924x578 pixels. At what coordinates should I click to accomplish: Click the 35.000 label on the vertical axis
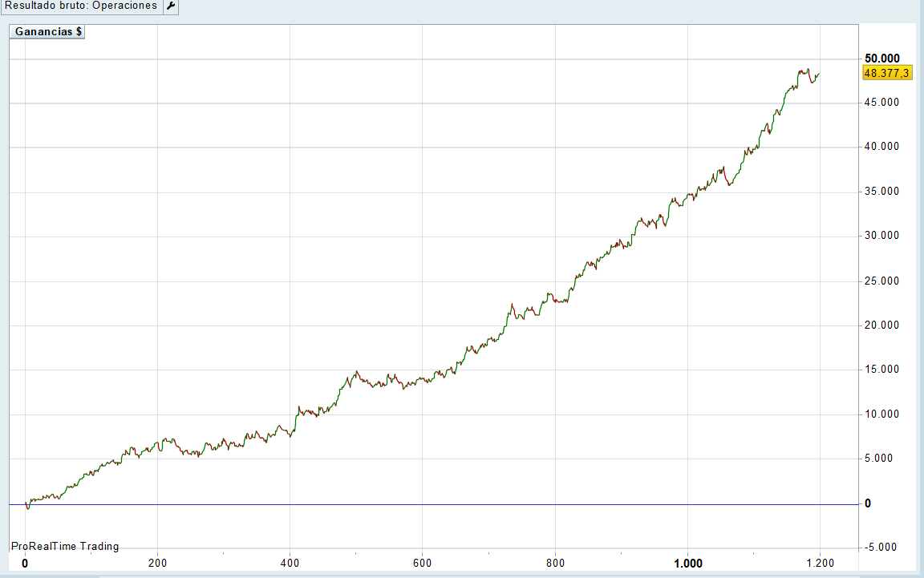(x=881, y=192)
